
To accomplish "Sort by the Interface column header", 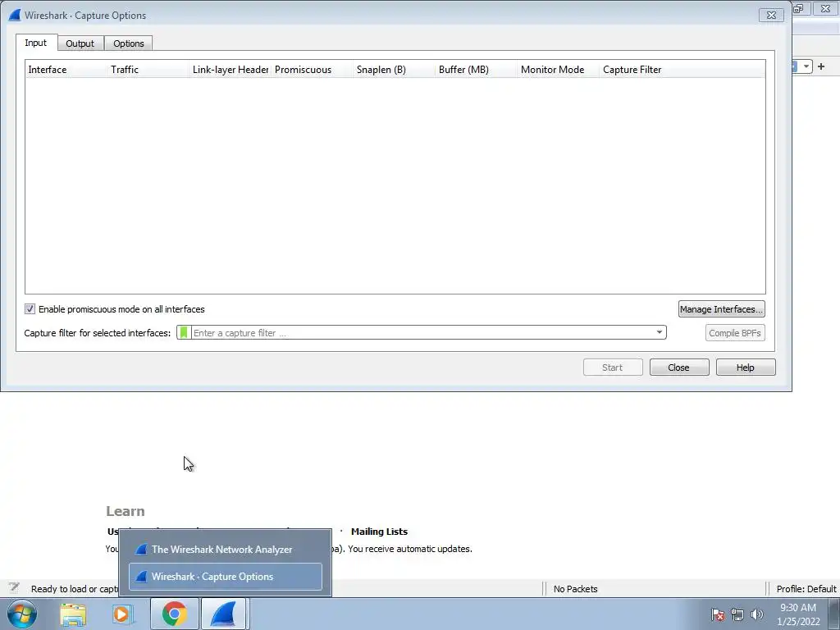I will [x=66, y=70].
